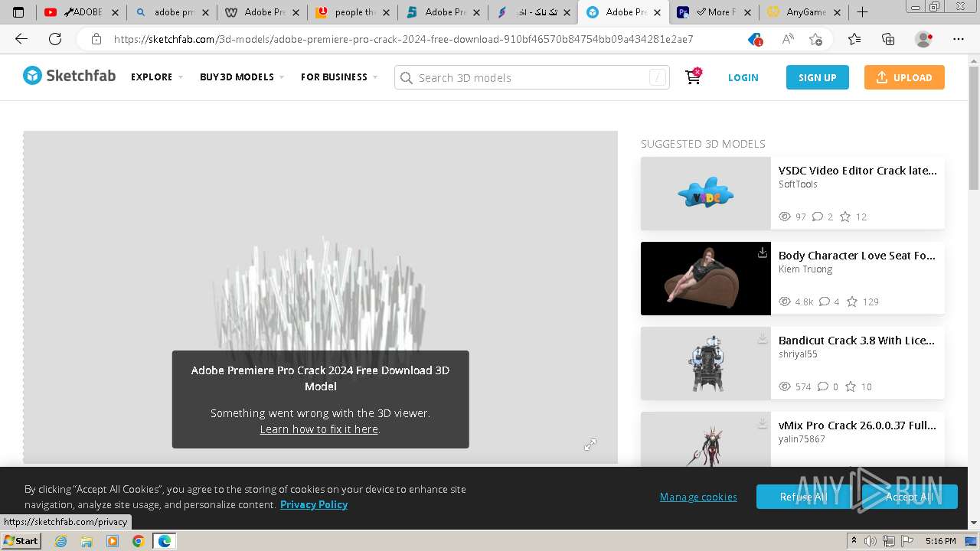This screenshot has width=980, height=551.
Task: Toggle fullscreen on the 3D viewer
Action: 590,445
